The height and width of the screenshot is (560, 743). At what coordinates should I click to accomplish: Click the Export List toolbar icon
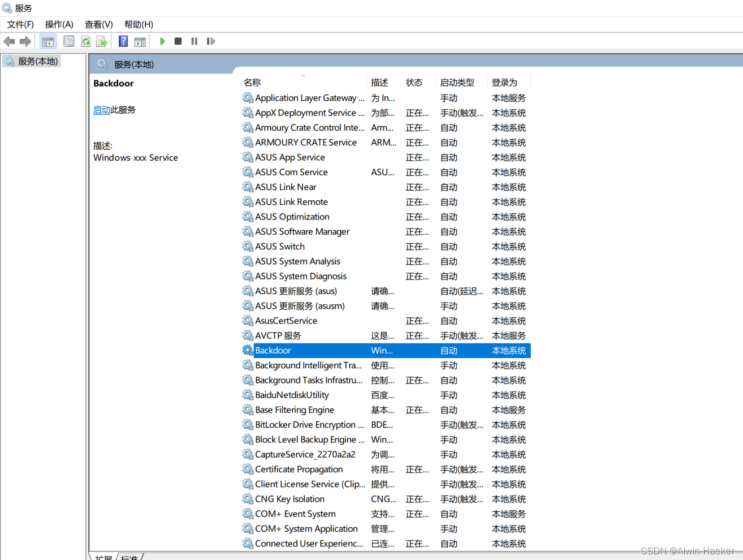[x=102, y=41]
